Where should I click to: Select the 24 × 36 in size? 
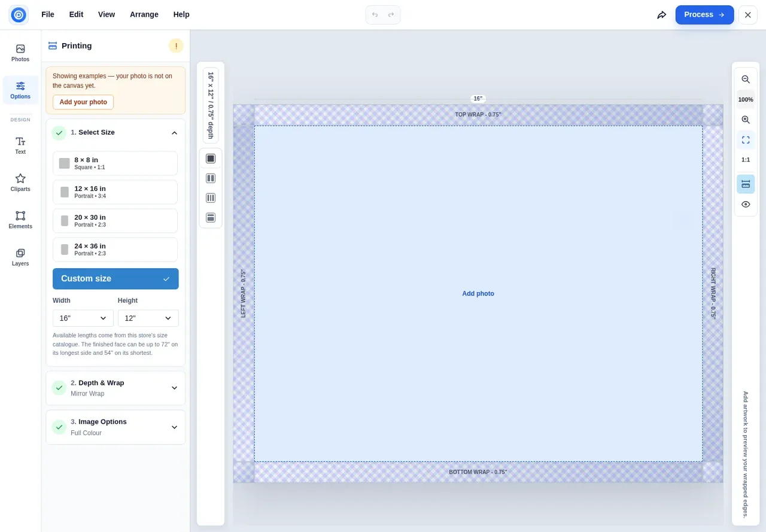[115, 250]
